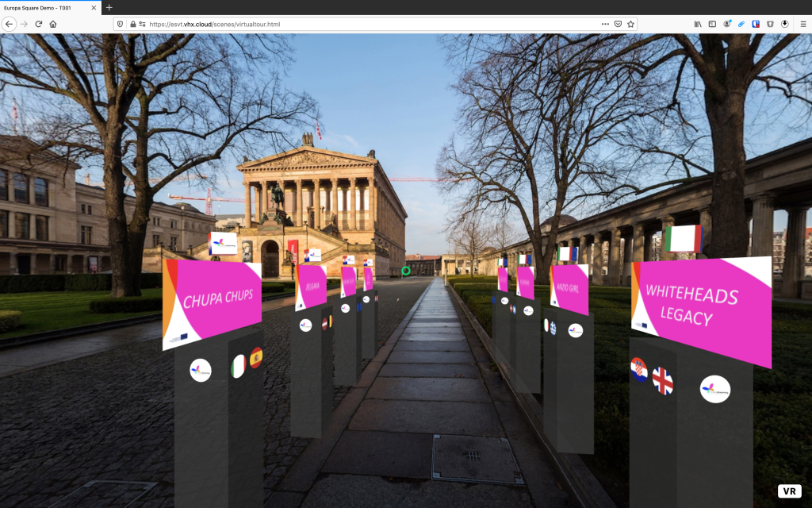Click the URL address bar
The width and height of the screenshot is (812, 508).
point(357,24)
